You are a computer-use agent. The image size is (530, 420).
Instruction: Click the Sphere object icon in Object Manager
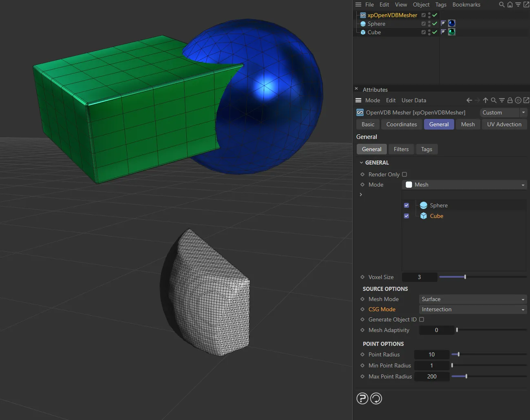coord(363,24)
